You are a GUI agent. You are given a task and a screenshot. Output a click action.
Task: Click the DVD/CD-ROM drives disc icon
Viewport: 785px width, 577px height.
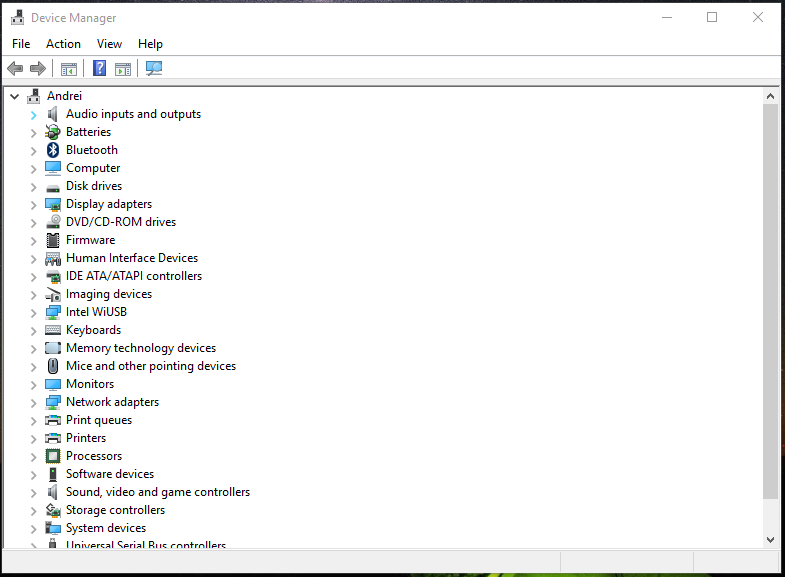(x=53, y=222)
